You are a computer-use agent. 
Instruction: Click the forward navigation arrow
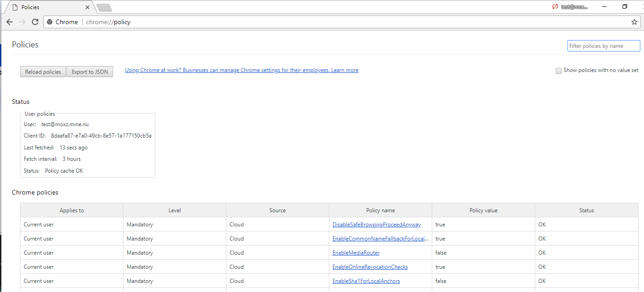(x=22, y=22)
